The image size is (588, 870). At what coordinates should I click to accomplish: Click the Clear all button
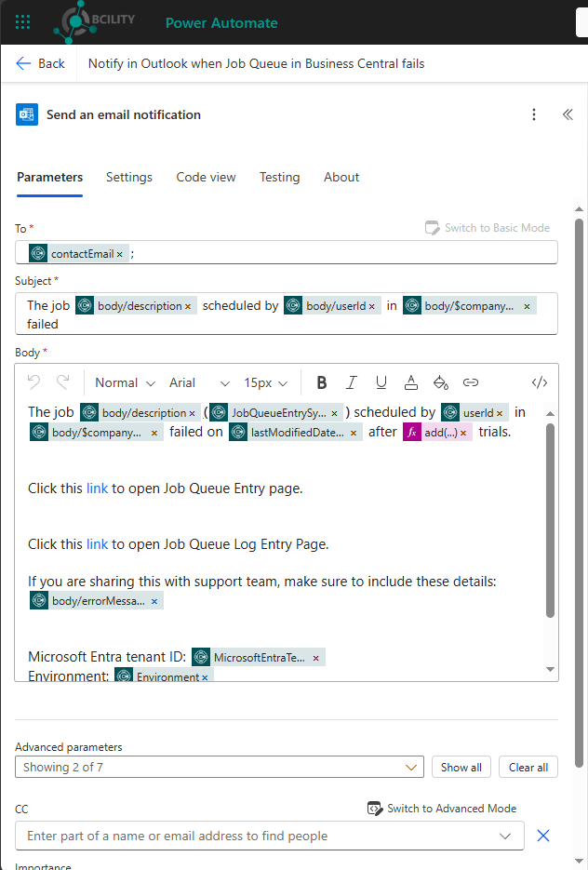tap(528, 768)
